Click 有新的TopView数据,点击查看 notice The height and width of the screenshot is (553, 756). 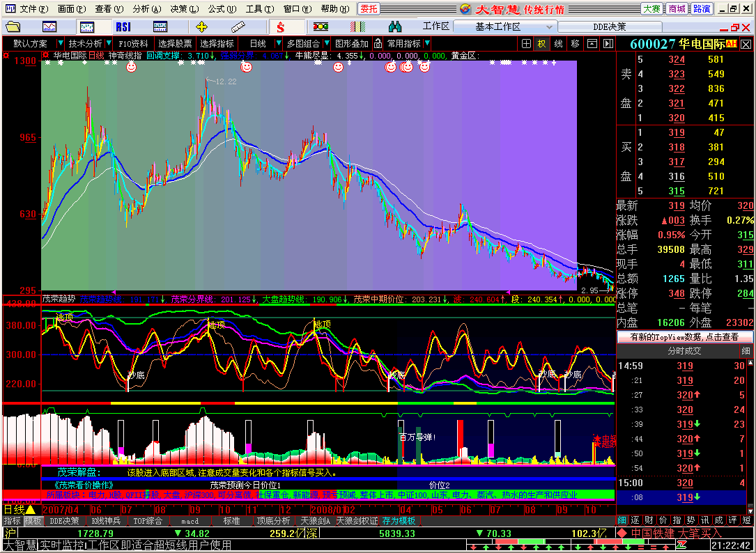tap(684, 337)
